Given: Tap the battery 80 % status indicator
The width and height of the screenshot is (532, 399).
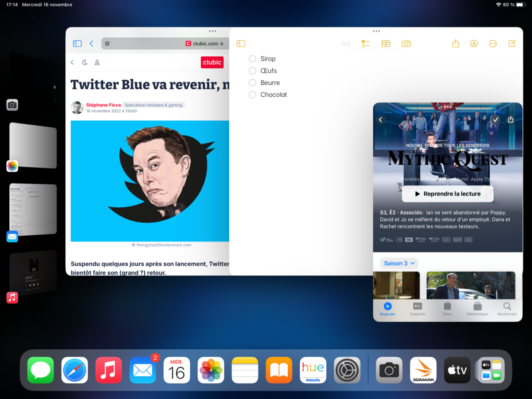Looking at the screenshot, I should 513,4.
